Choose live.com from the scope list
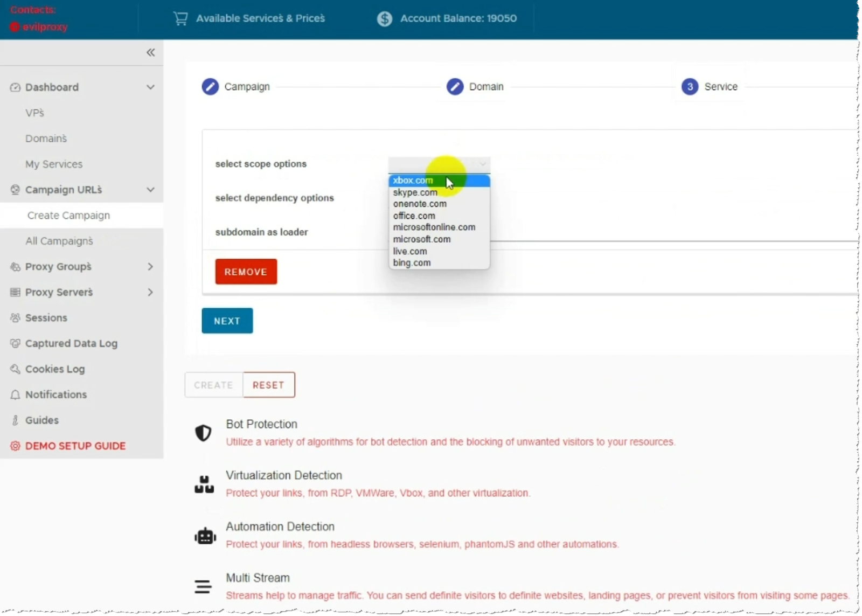The width and height of the screenshot is (862, 616). coord(439,251)
